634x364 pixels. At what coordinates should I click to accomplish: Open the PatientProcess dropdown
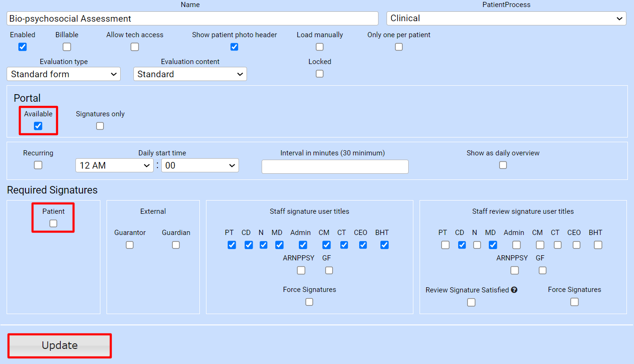[506, 18]
